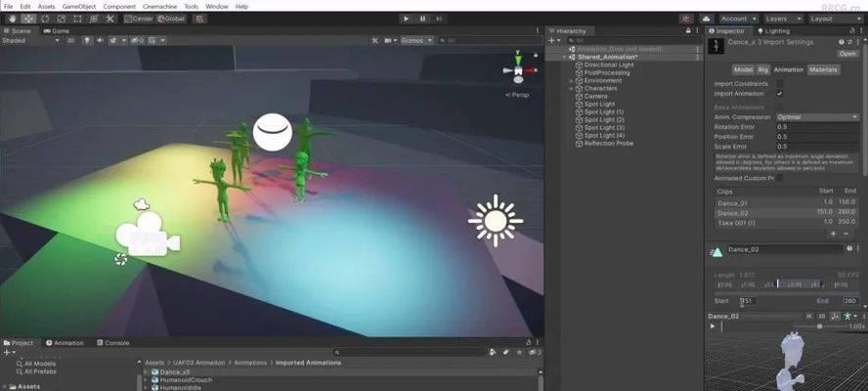This screenshot has width=868, height=391.
Task: Open Collab services icon
Action: pyautogui.click(x=687, y=19)
